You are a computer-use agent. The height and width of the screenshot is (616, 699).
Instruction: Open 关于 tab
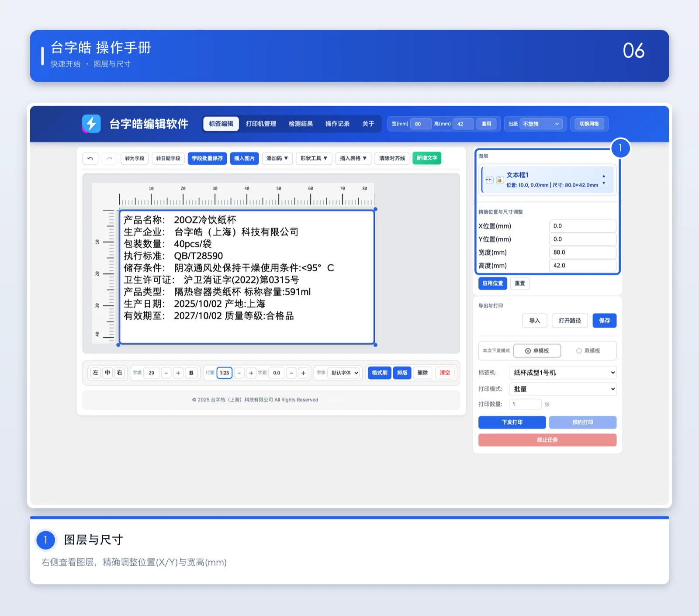[368, 124]
